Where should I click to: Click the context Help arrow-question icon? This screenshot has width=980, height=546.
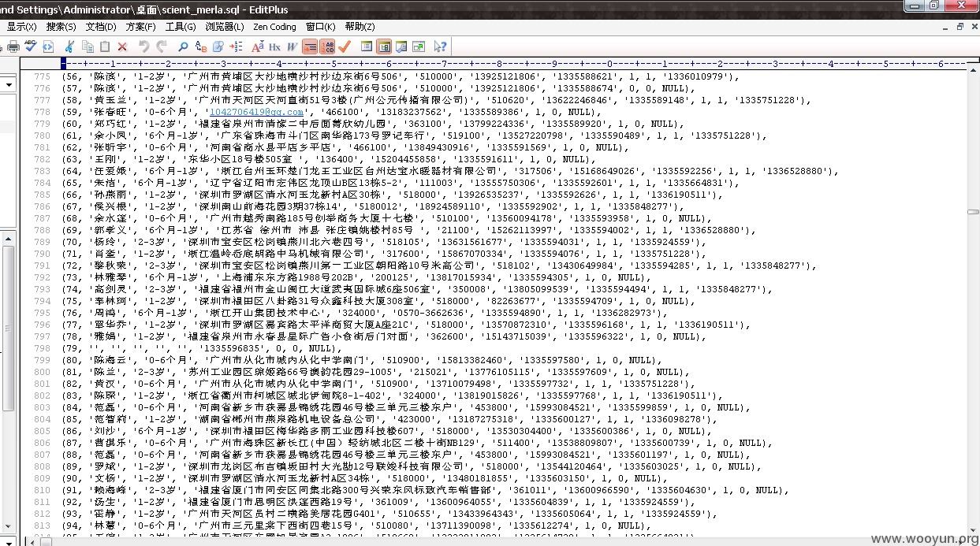pyautogui.click(x=440, y=46)
